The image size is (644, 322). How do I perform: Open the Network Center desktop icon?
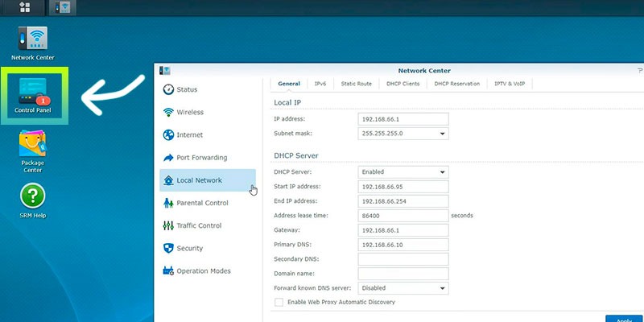(x=33, y=43)
